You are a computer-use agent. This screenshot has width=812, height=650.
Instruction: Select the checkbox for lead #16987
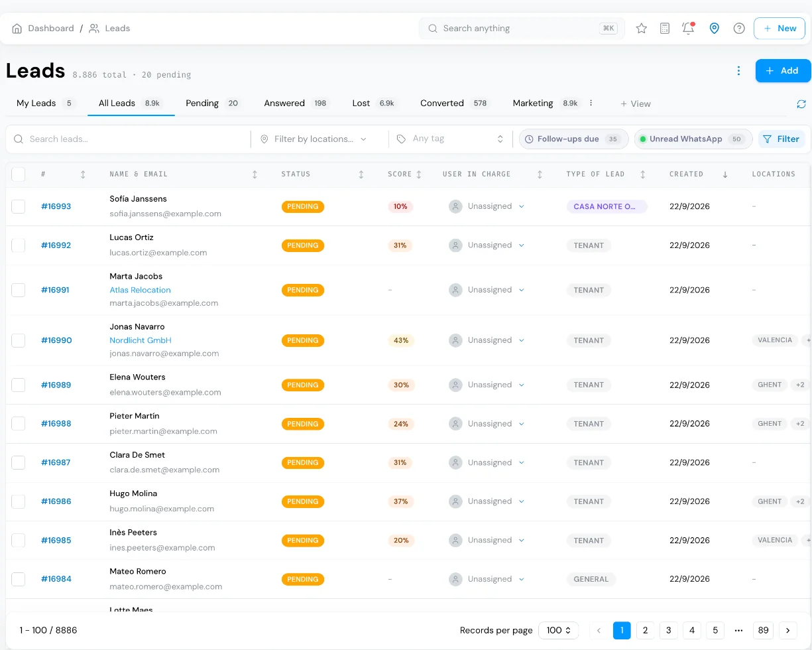pyautogui.click(x=19, y=462)
